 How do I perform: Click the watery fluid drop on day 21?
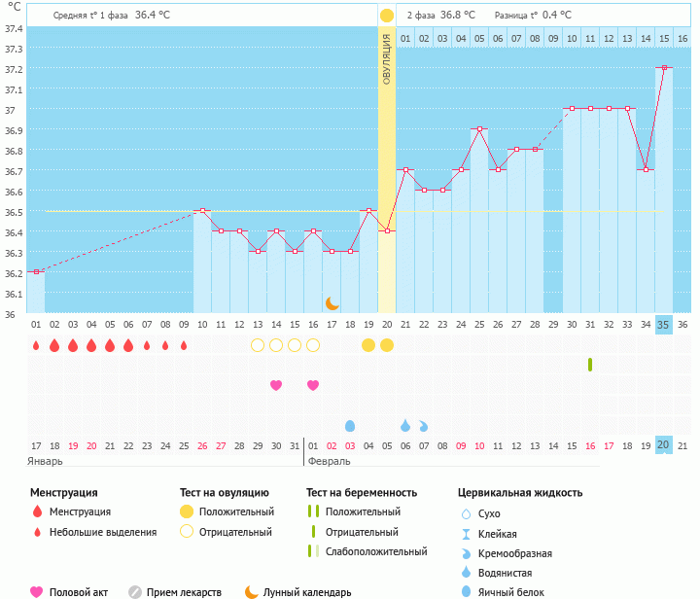405,426
